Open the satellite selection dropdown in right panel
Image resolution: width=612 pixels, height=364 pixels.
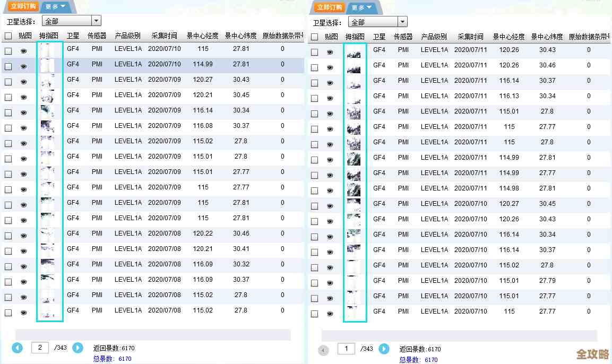(377, 22)
